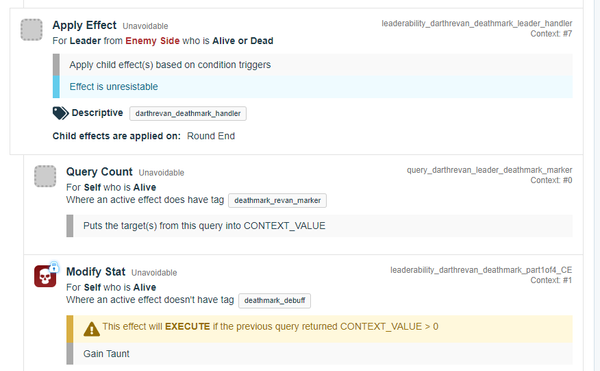Image resolution: width=600 pixels, height=371 pixels.
Task: Open the Query Count heading
Action: pos(99,172)
